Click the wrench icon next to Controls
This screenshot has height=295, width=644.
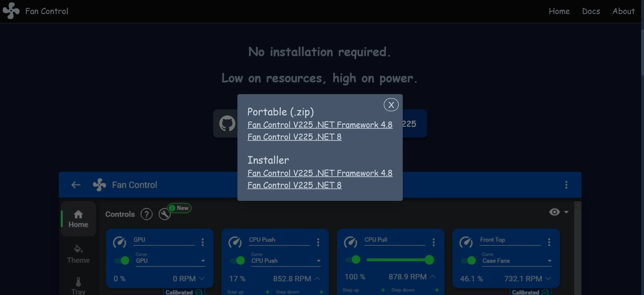(x=164, y=214)
